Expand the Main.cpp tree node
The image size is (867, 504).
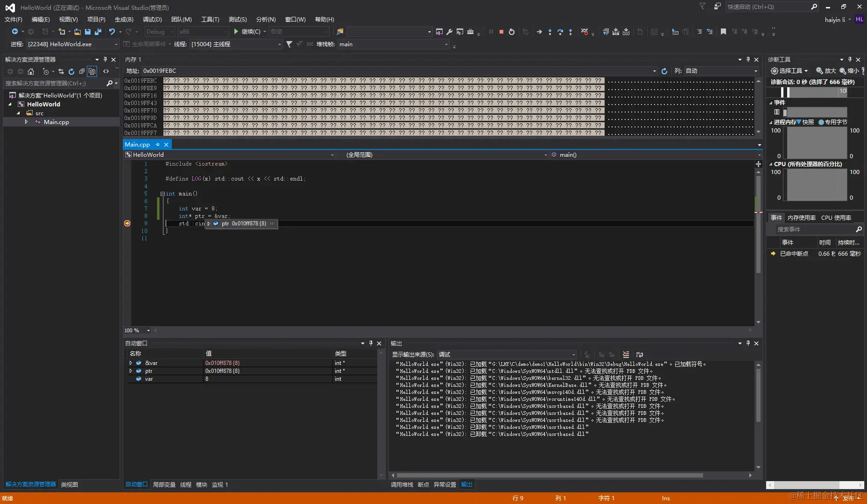coord(26,122)
